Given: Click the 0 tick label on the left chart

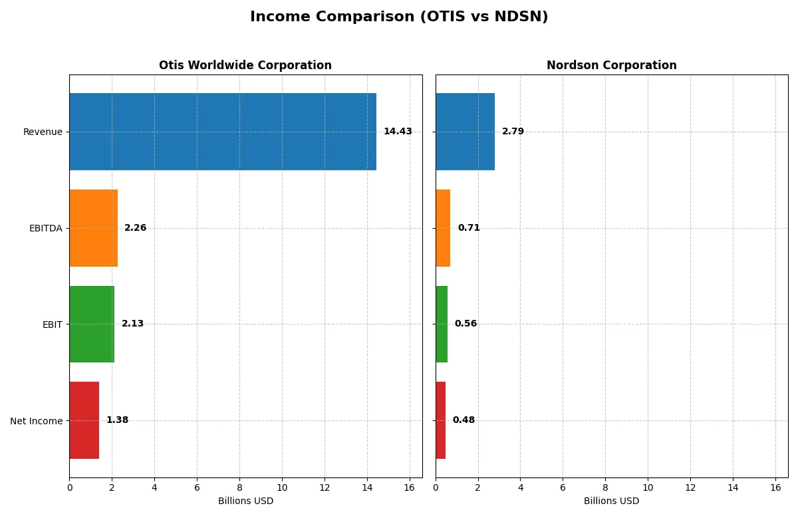Looking at the screenshot, I should point(69,487).
